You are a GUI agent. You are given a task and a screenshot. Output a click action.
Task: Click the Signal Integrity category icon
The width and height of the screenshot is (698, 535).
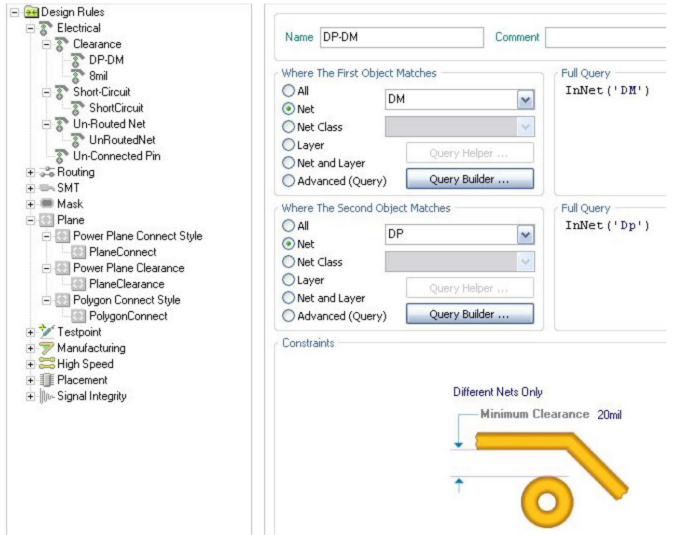46,396
